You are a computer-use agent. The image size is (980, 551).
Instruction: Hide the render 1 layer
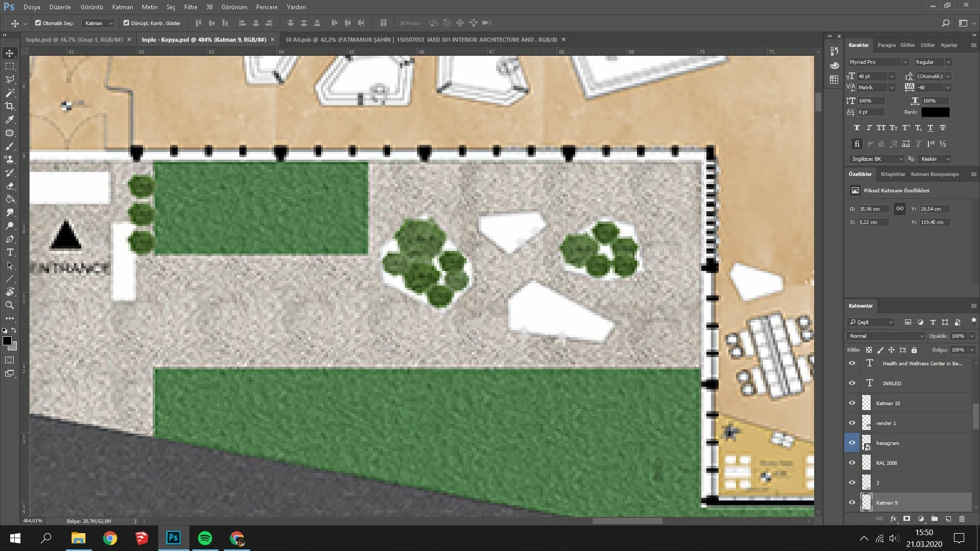(x=852, y=423)
